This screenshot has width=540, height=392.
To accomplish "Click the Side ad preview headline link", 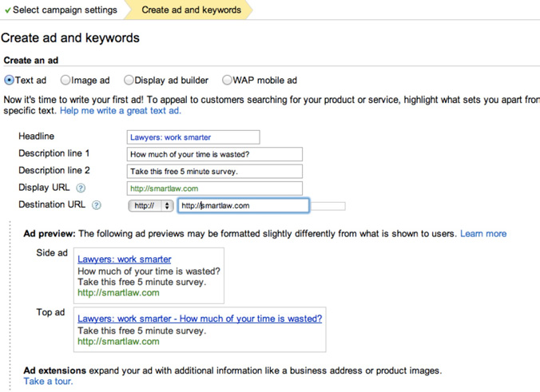I will 124,259.
